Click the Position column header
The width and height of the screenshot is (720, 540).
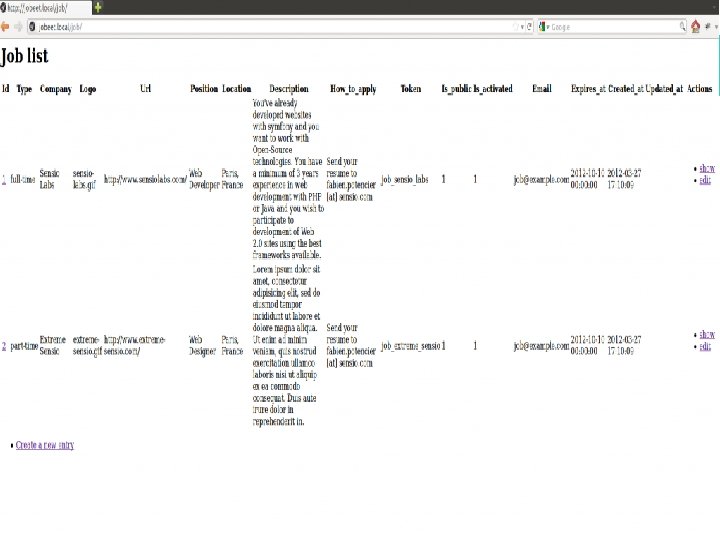coord(204,89)
